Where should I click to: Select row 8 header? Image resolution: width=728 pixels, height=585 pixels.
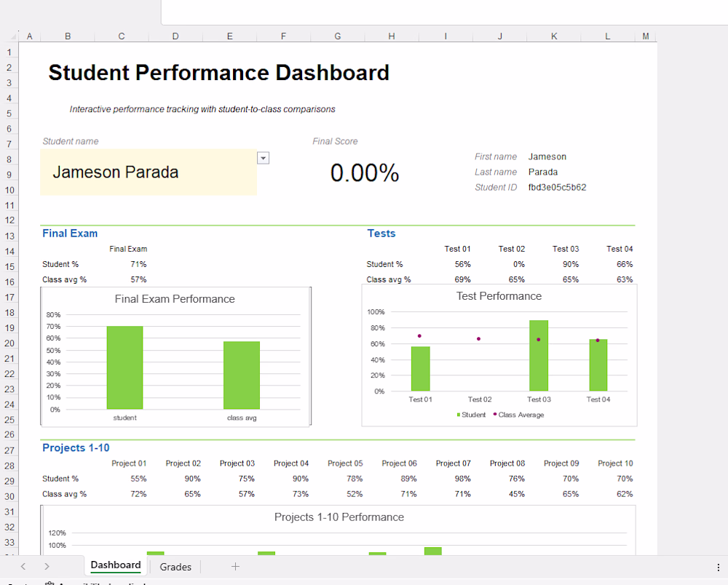click(x=9, y=159)
